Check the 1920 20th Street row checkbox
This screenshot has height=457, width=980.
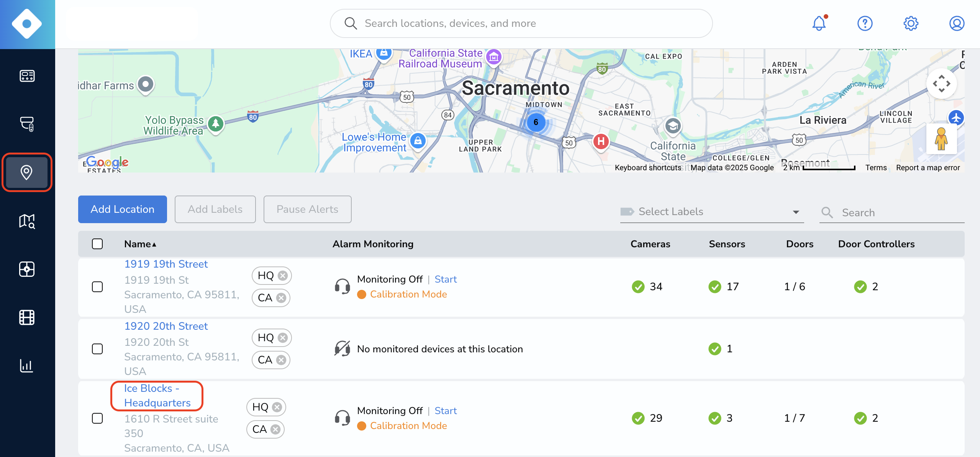(x=97, y=349)
